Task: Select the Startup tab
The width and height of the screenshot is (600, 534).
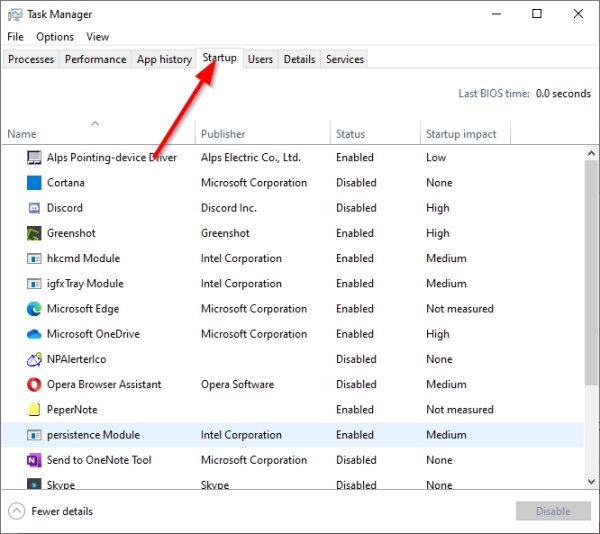Action: pyautogui.click(x=220, y=58)
